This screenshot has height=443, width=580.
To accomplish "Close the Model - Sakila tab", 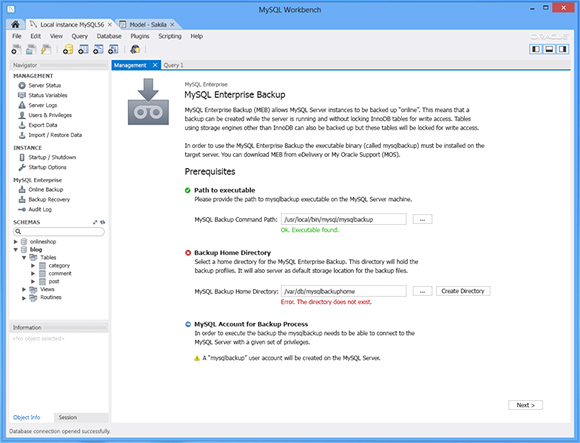I will click(172, 24).
